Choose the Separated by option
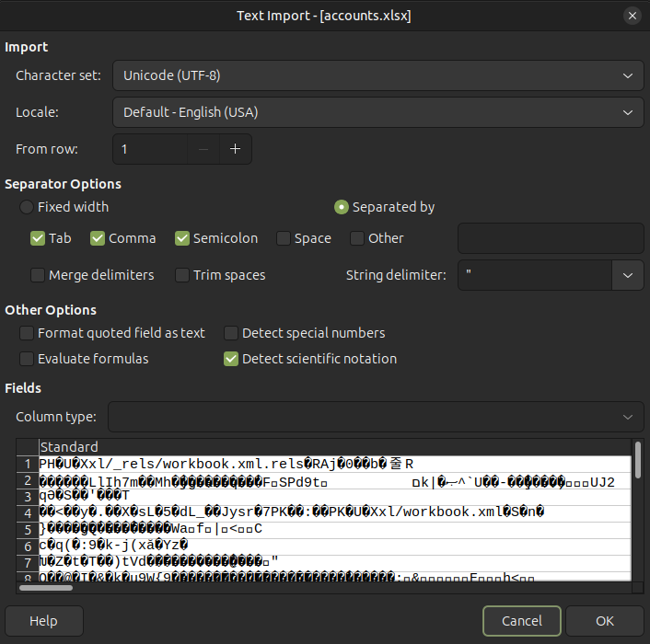 click(x=342, y=207)
